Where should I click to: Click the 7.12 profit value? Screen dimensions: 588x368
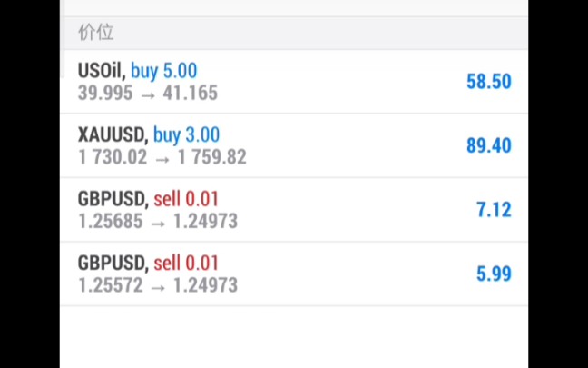pyautogui.click(x=494, y=210)
